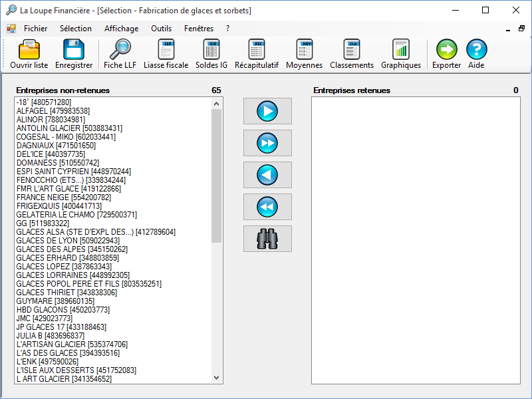Remove all companies from retained list
Image resolution: width=532 pixels, height=399 pixels.
[x=267, y=207]
